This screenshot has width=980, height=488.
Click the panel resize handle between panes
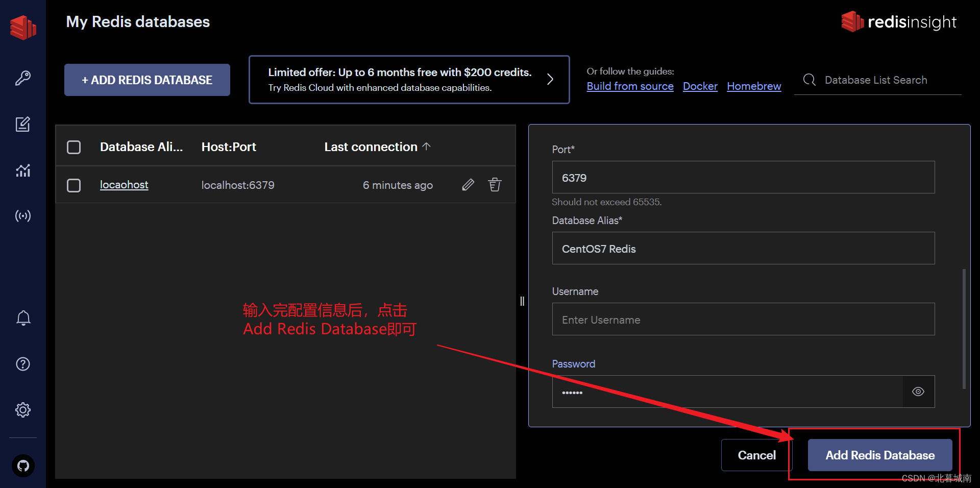point(522,301)
